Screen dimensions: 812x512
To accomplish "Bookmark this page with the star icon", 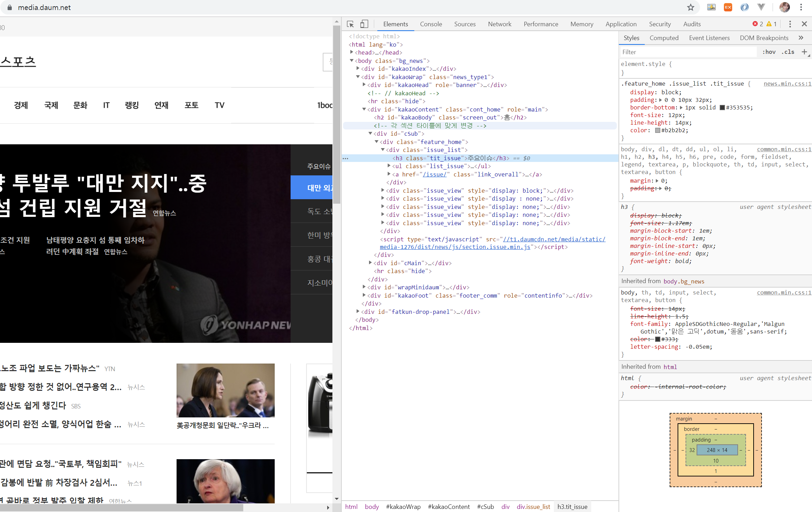I will [x=690, y=7].
